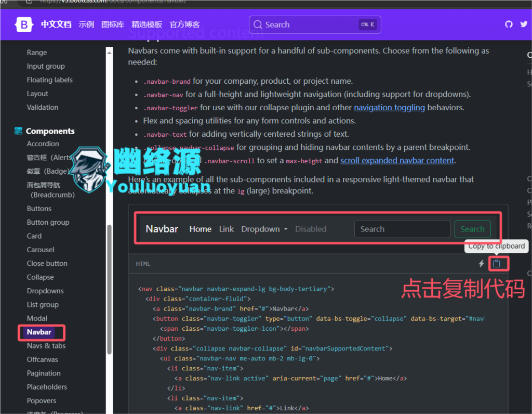This screenshot has width=532, height=414.
Task: Open Card in sidebar
Action: click(x=34, y=236)
